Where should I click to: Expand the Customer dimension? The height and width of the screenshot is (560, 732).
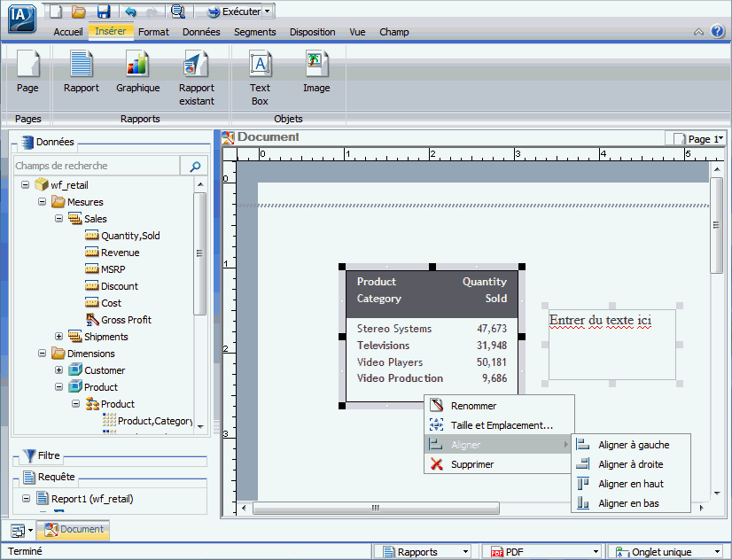pyautogui.click(x=58, y=369)
